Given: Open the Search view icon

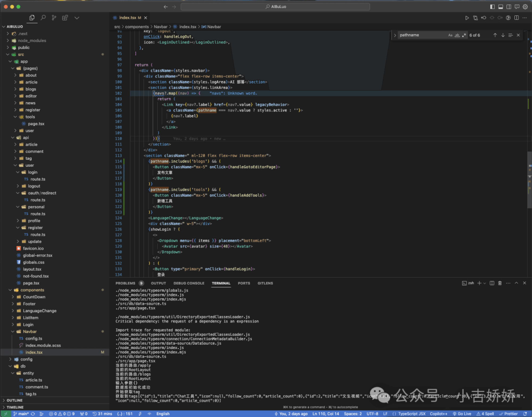Looking at the screenshot, I should pyautogui.click(x=43, y=18).
